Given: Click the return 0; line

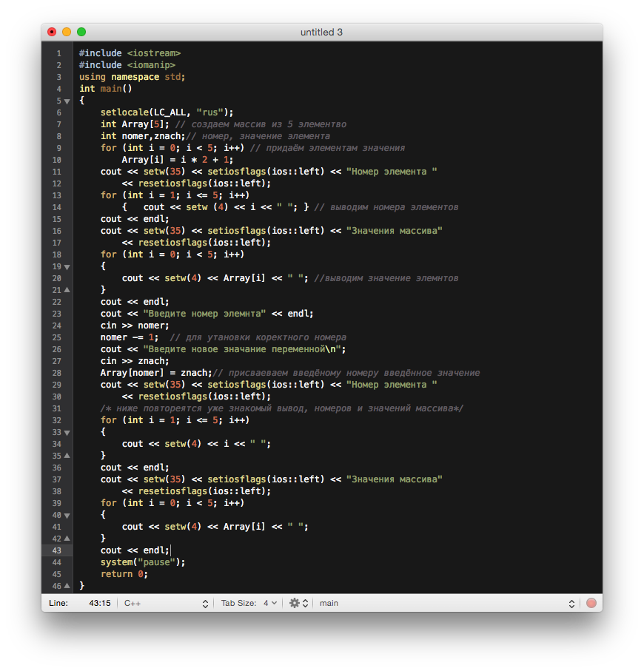Looking at the screenshot, I should 124,574.
